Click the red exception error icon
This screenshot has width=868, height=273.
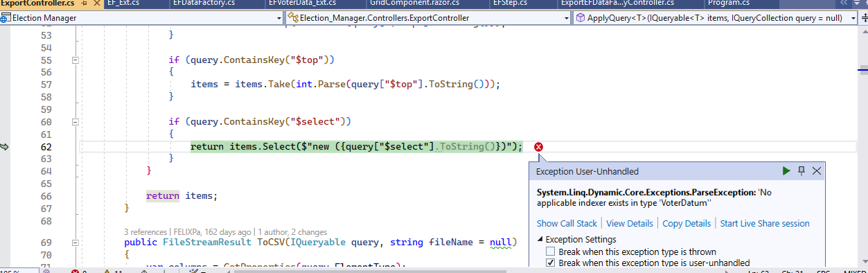pos(538,147)
